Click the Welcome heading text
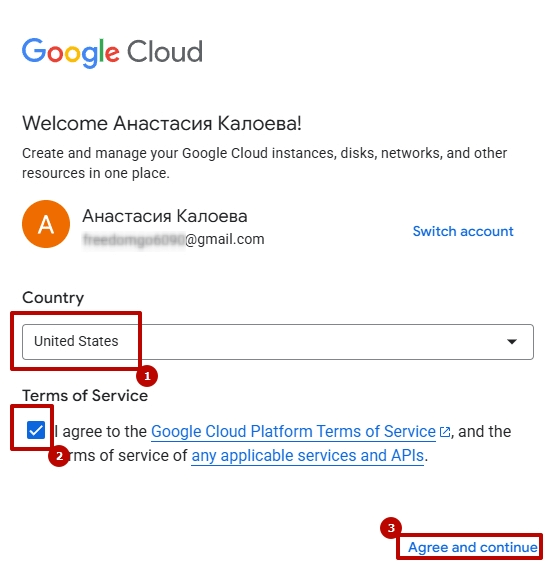Image resolution: width=552 pixels, height=568 pixels. pyautogui.click(x=162, y=124)
